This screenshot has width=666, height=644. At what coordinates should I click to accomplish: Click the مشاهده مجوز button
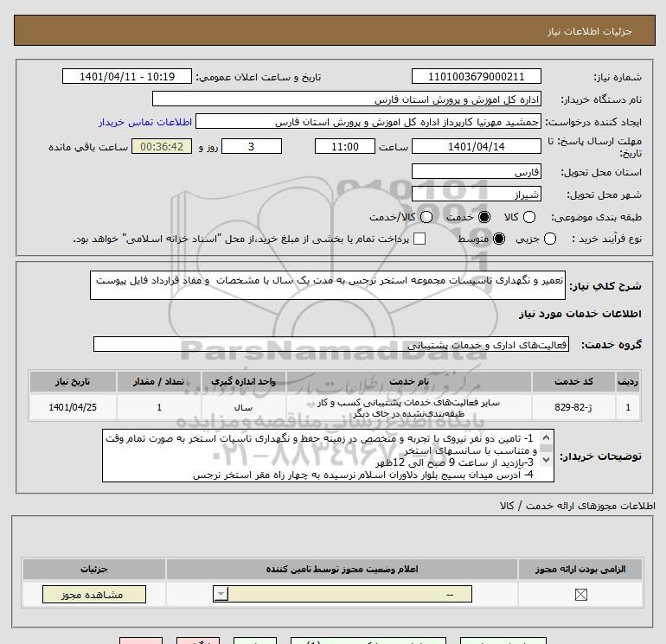[94, 595]
